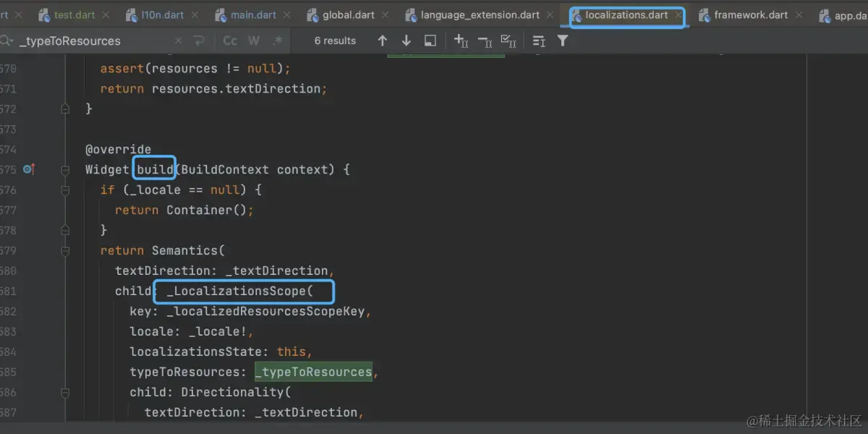Open the find filter settings icon
Screen dimensions: 868x434
click(539, 41)
